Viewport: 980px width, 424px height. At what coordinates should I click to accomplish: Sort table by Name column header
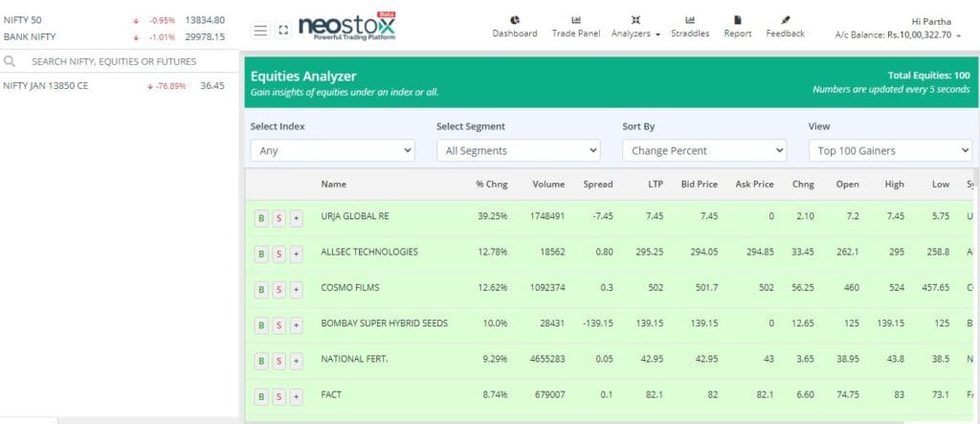pyautogui.click(x=333, y=184)
